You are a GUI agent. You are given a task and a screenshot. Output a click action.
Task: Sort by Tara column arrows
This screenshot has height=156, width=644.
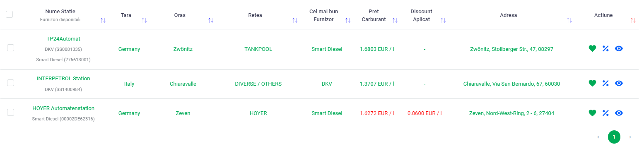pos(144,20)
